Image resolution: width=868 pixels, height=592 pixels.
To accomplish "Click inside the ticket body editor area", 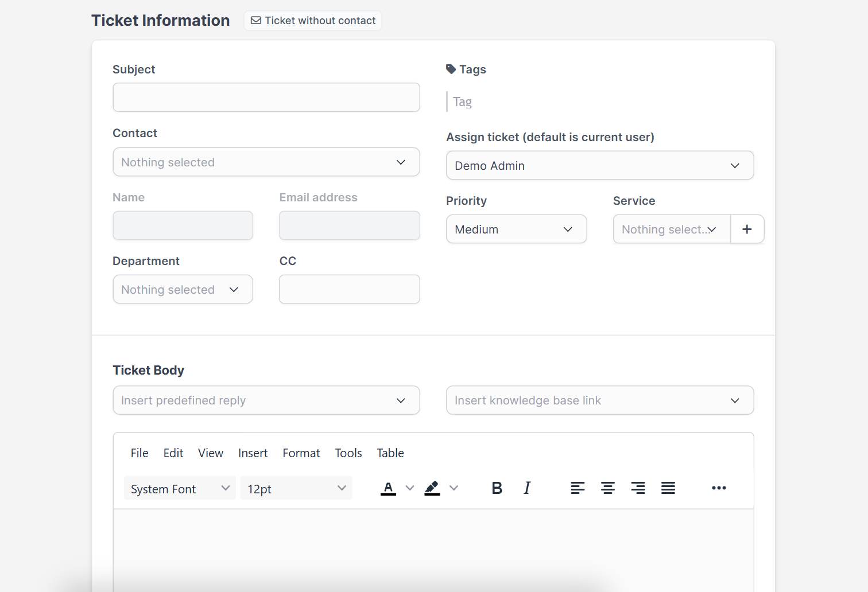I will point(433,550).
